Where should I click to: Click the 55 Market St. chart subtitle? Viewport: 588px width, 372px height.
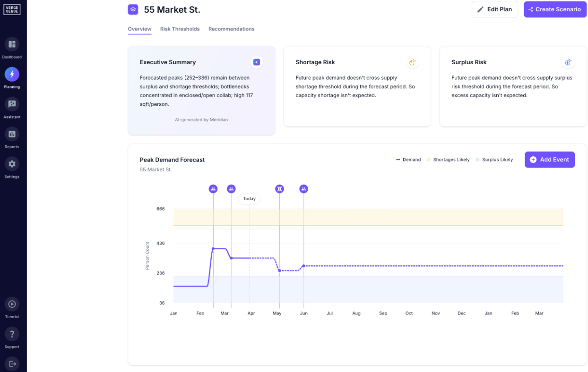click(x=156, y=169)
